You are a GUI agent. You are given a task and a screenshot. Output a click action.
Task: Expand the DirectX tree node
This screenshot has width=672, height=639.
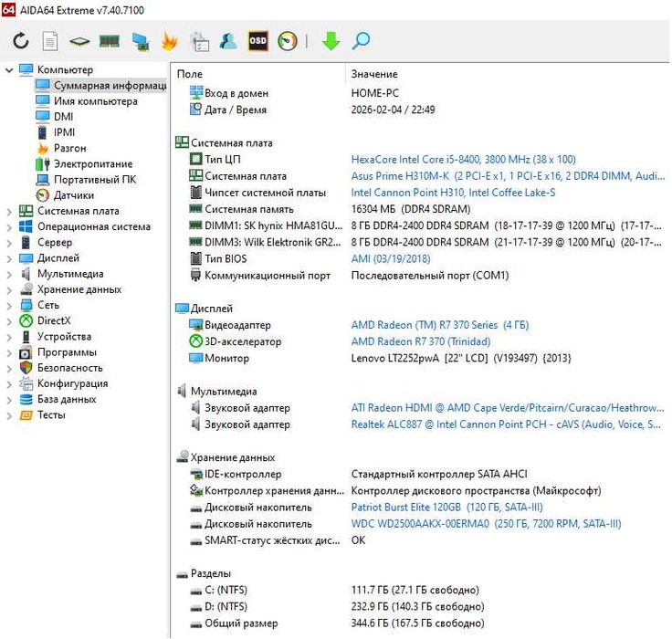9,321
